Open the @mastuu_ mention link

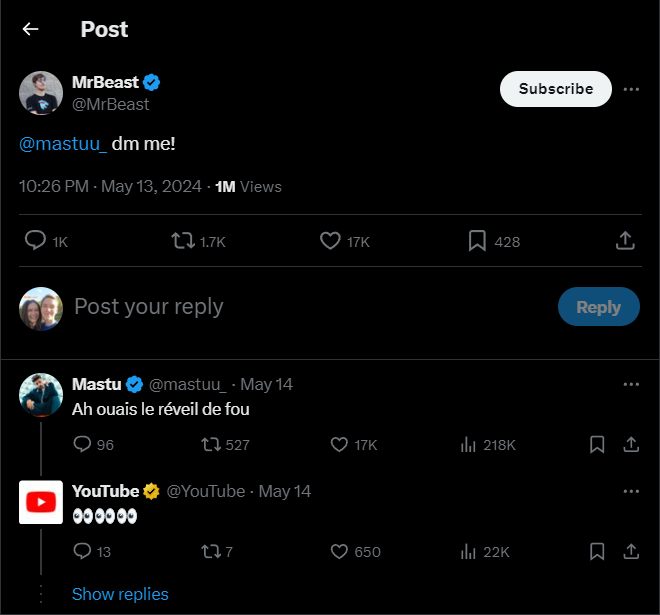point(63,144)
